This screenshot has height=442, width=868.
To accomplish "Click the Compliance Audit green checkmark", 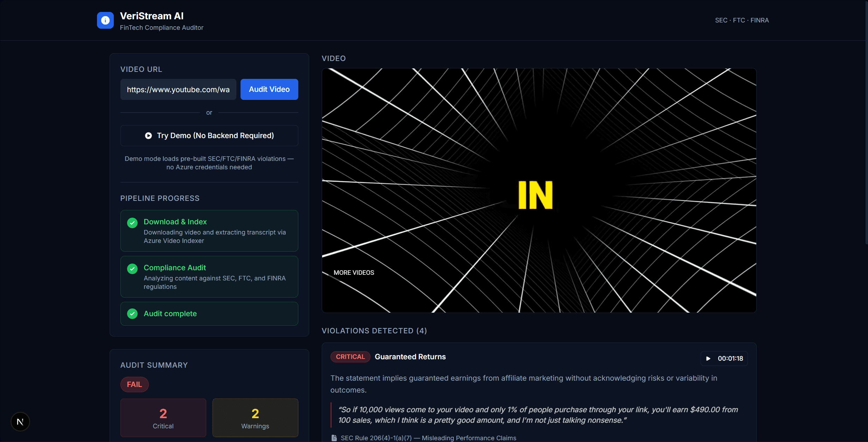I will [x=132, y=269].
